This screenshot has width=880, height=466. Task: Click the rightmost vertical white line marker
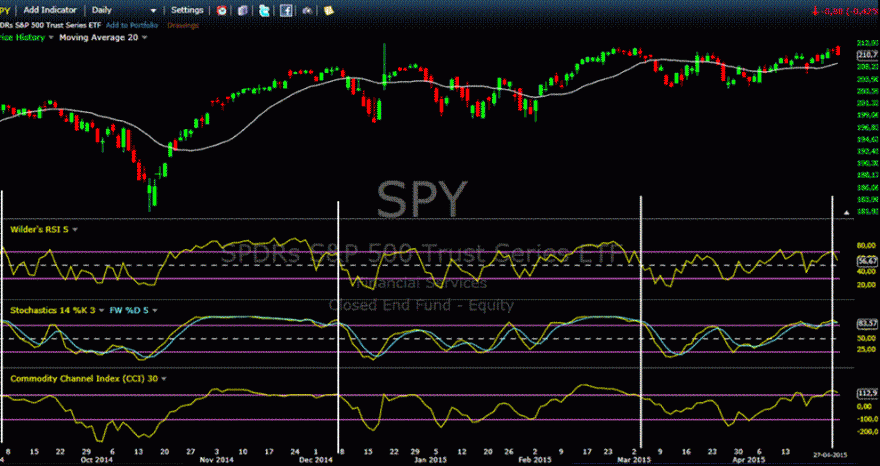pos(832,323)
